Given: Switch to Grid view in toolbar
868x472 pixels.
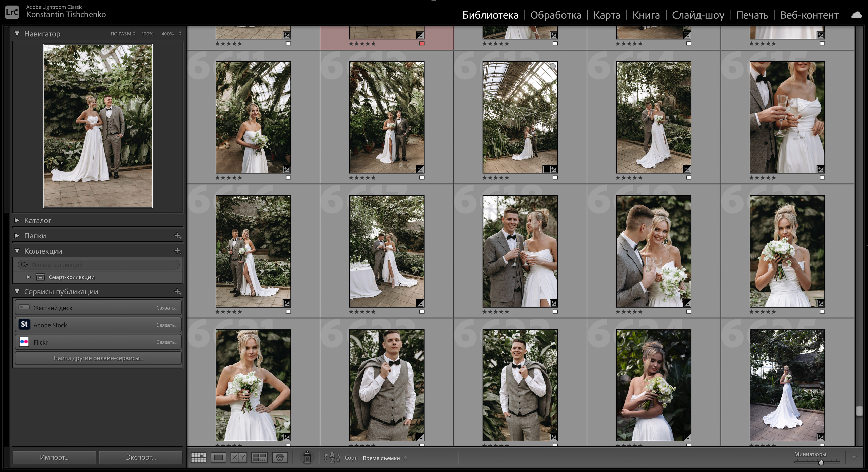Looking at the screenshot, I should 199,457.
